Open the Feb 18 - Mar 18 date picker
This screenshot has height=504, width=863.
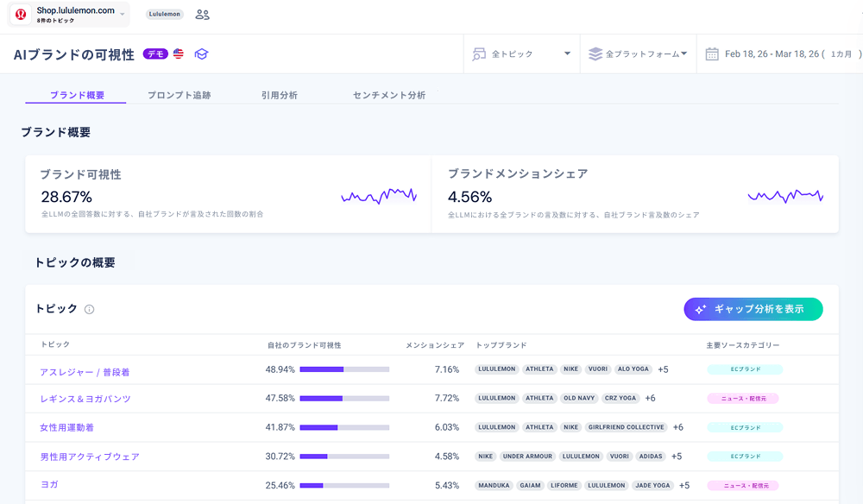coord(784,54)
